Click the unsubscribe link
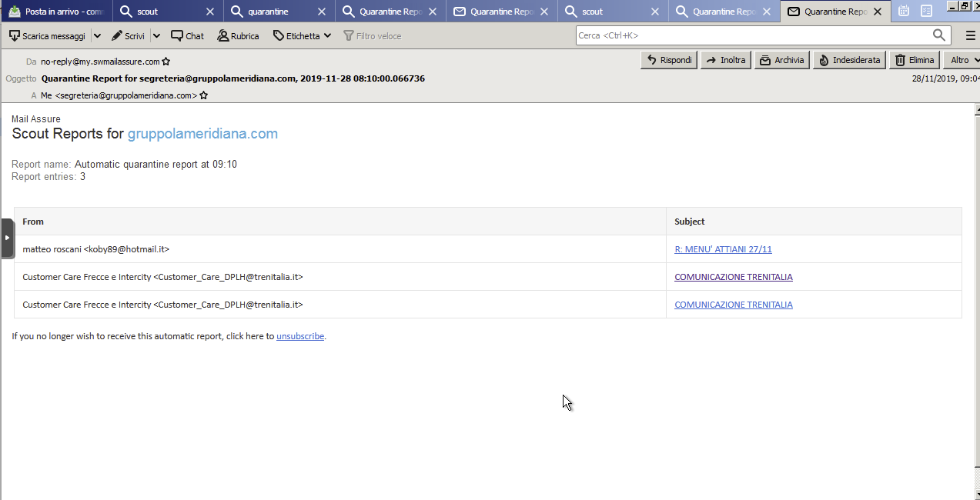This screenshot has width=980, height=500. (300, 336)
